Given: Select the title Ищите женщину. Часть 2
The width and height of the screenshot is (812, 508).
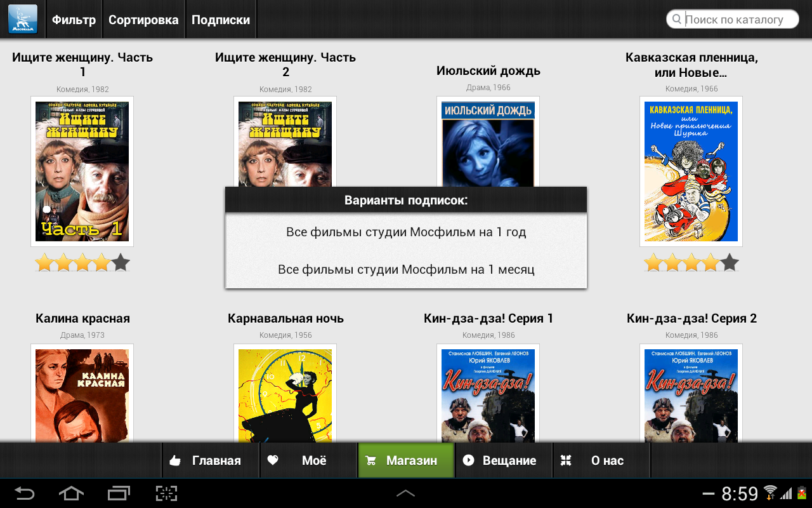Looking at the screenshot, I should [285, 65].
